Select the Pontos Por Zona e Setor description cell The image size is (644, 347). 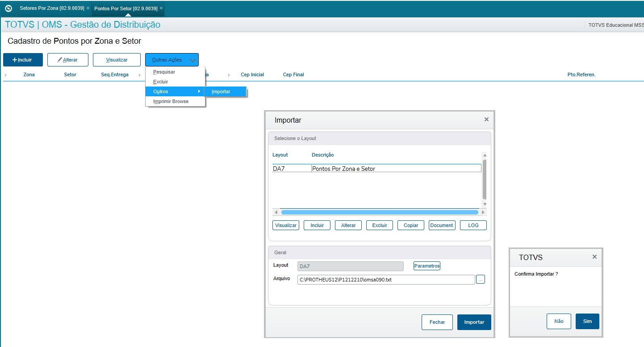pyautogui.click(x=396, y=169)
